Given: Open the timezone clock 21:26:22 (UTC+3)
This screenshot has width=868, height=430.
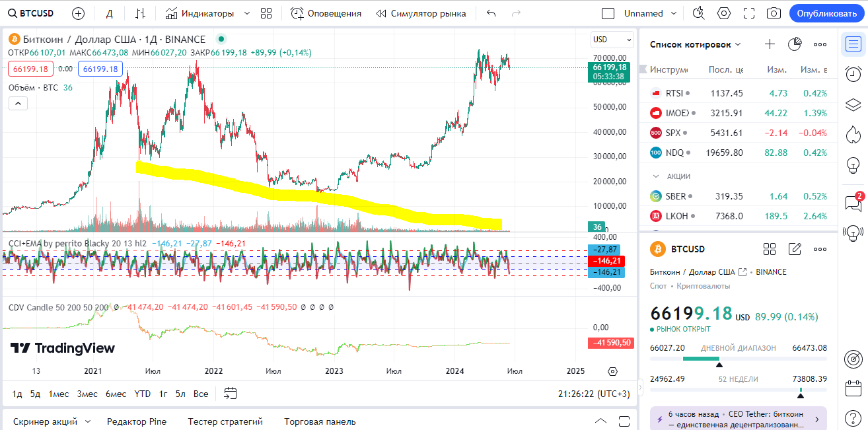Looking at the screenshot, I should [x=594, y=394].
